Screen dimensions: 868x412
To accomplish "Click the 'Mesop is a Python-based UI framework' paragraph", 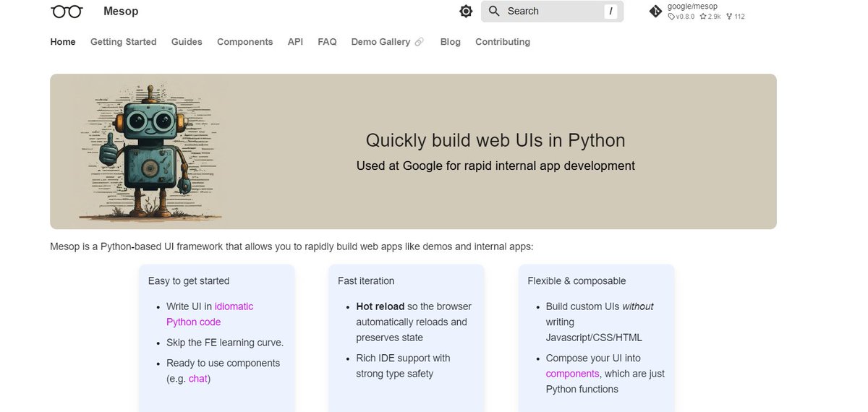I will point(292,246).
